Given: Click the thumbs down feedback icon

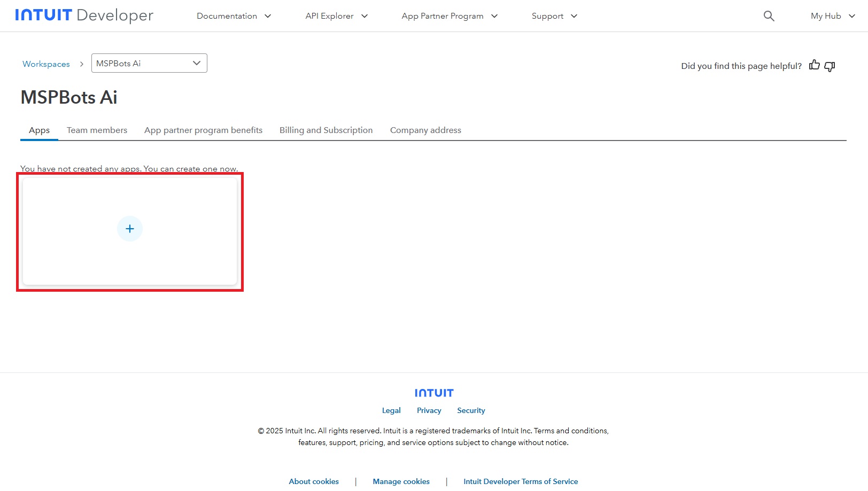Looking at the screenshot, I should pyautogui.click(x=830, y=66).
